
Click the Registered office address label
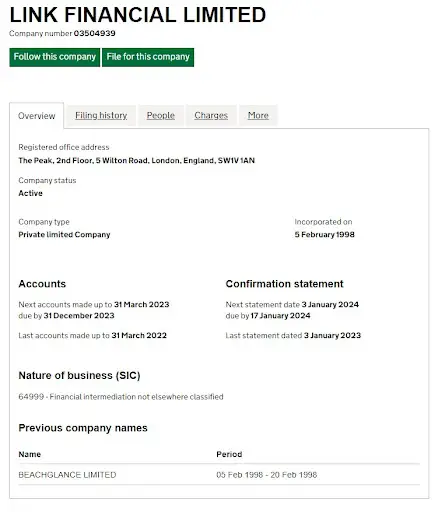point(64,147)
